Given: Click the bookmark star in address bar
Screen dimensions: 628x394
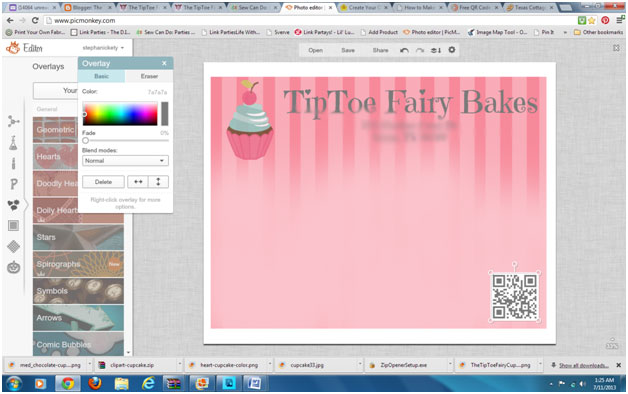Looking at the screenshot, I should pos(592,20).
